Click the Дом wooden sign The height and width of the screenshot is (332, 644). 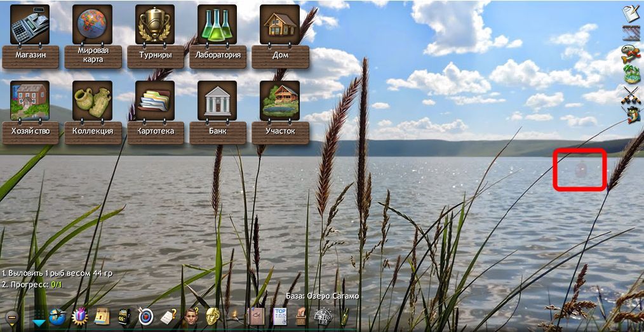click(x=280, y=56)
